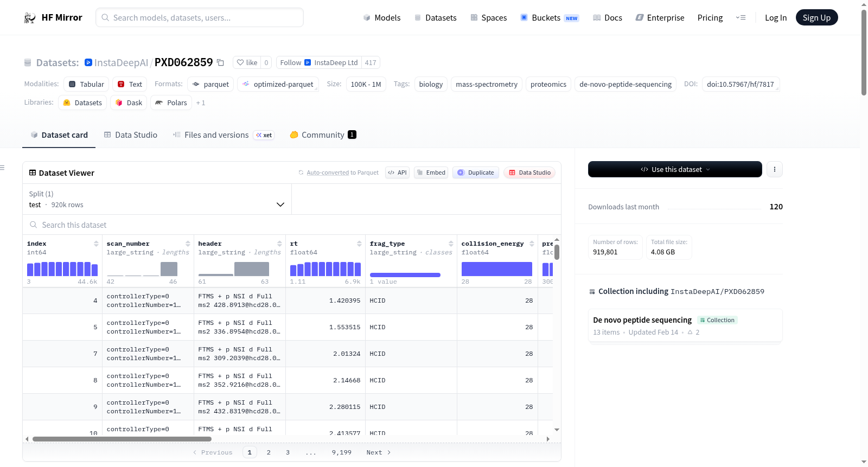Sort the scan_number column
This screenshot has width=868, height=467.
click(188, 244)
